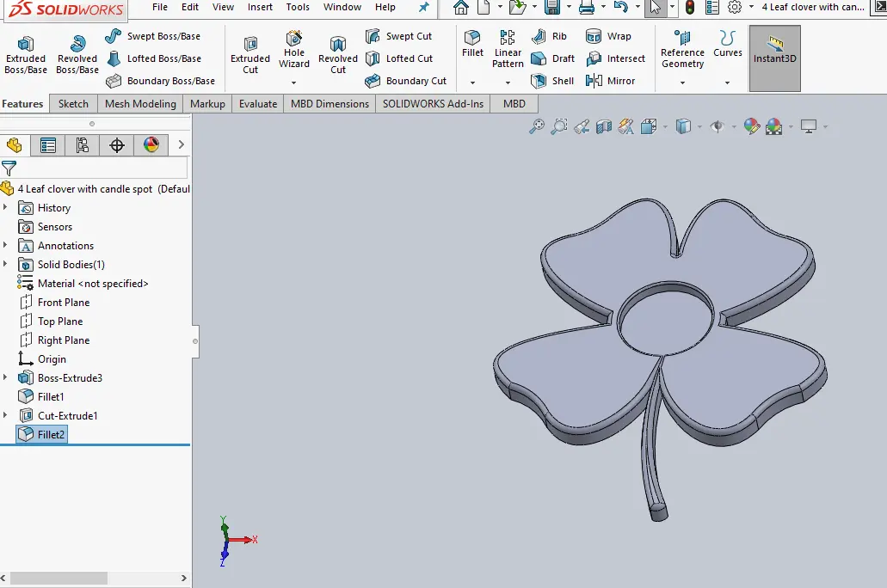
Task: Activate the Fillet tool
Action: click(x=472, y=40)
